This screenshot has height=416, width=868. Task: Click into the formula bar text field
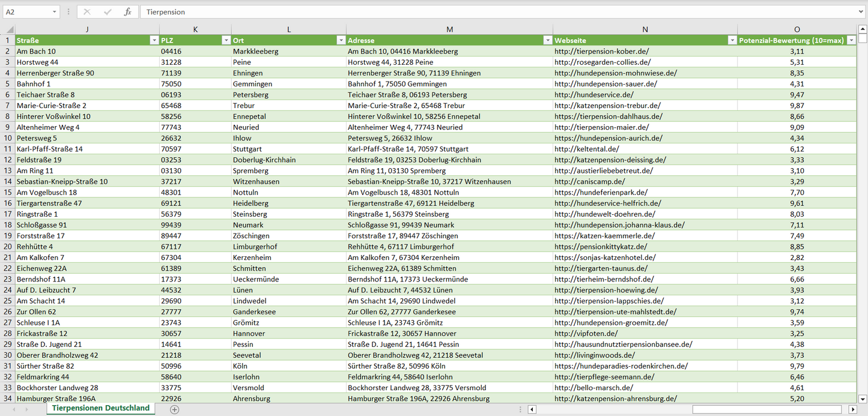pos(481,12)
